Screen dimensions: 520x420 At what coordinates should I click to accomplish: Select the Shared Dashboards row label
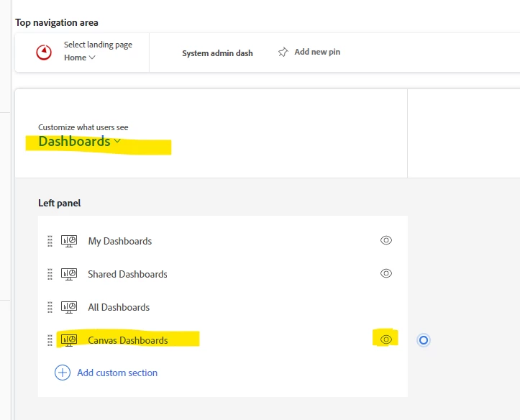[127, 274]
